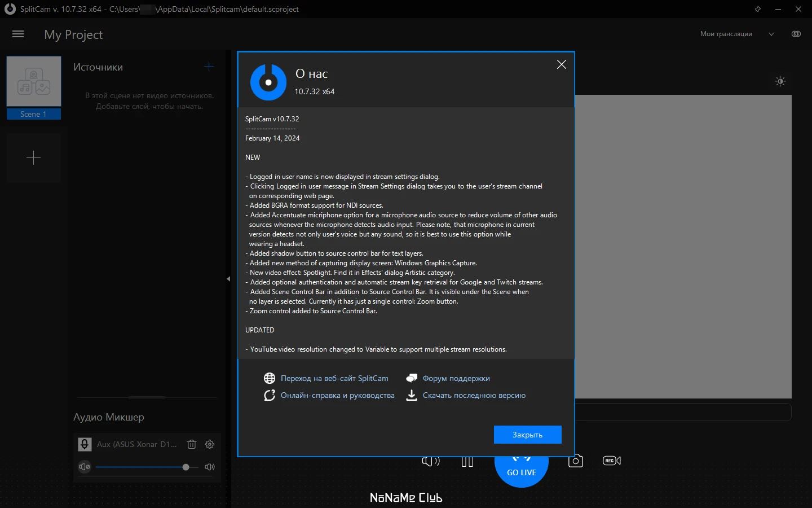Click the Закрыть button
The height and width of the screenshot is (508, 812).
pos(527,435)
